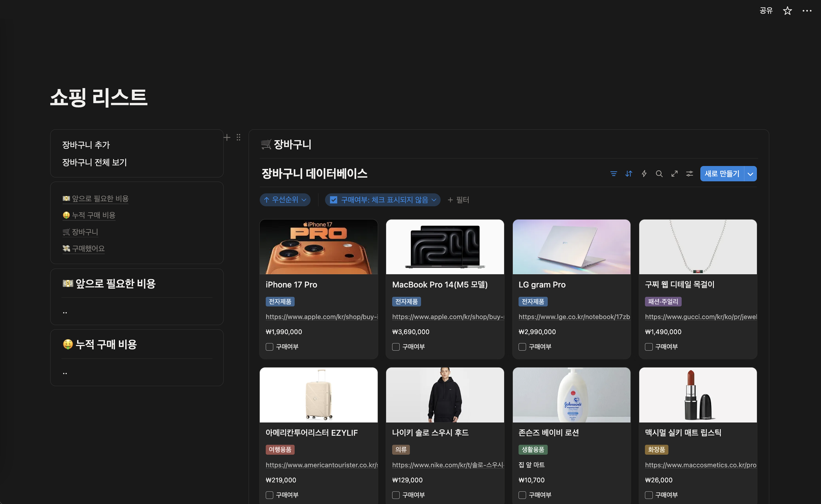Viewport: 821px width, 504px height.
Task: Click the drag handle beside 장바구니 추가 block
Action: pos(238,137)
